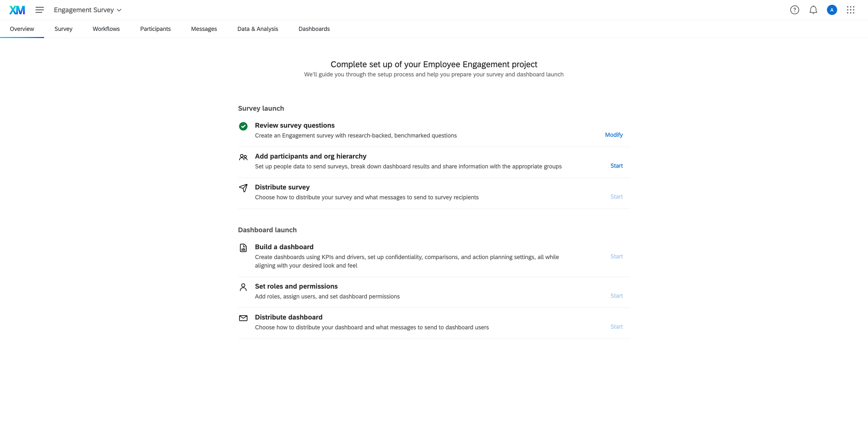868x437 pixels.
Task: Open the notifications bell
Action: click(813, 10)
